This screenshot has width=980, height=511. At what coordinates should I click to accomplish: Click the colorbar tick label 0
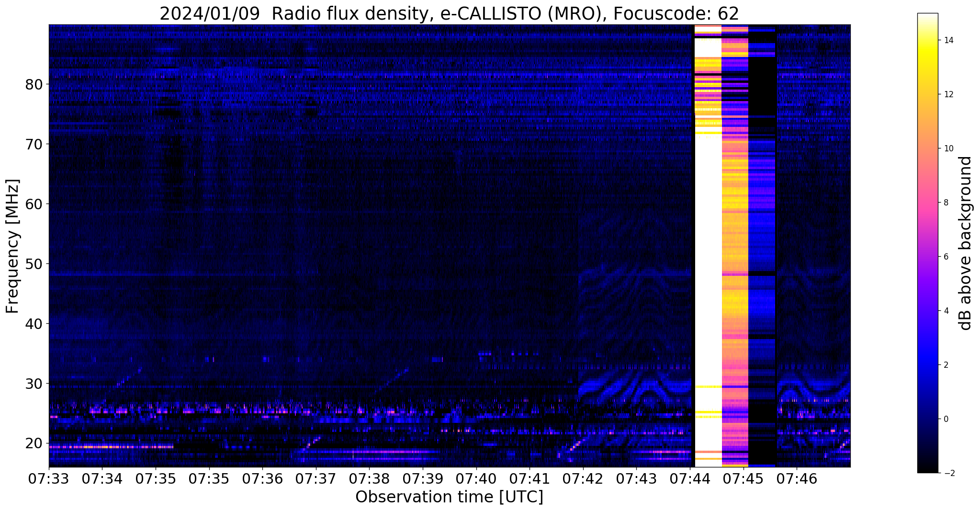(x=945, y=419)
